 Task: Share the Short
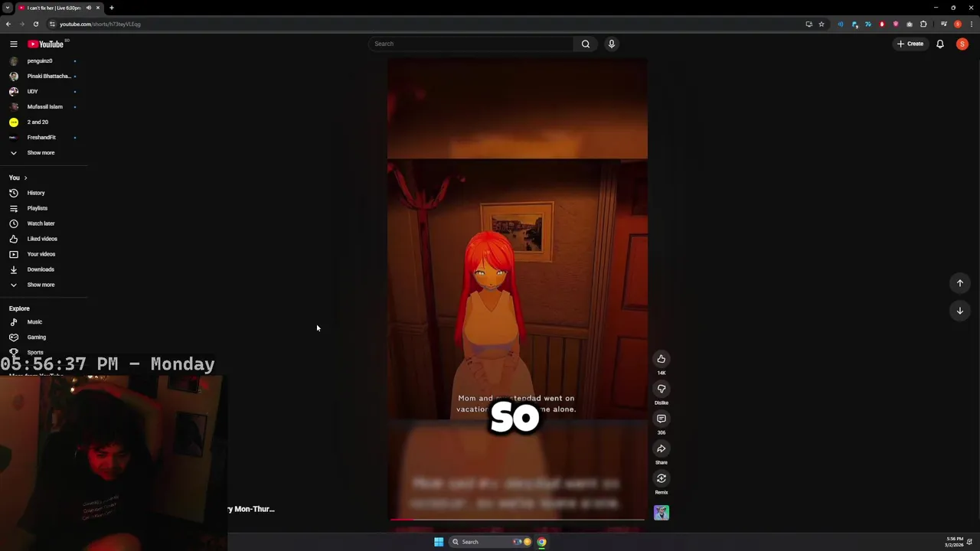coord(661,448)
